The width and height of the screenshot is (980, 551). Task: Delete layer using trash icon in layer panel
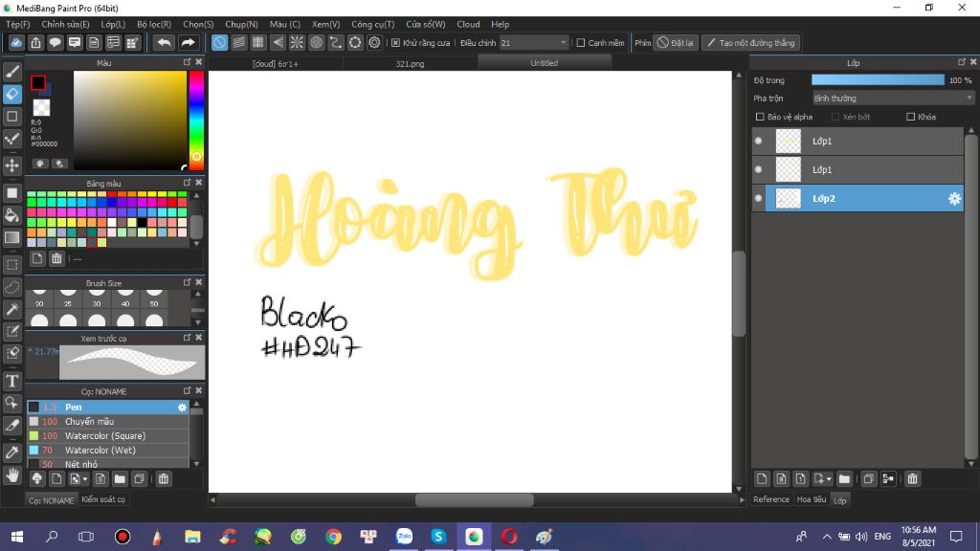(x=912, y=478)
